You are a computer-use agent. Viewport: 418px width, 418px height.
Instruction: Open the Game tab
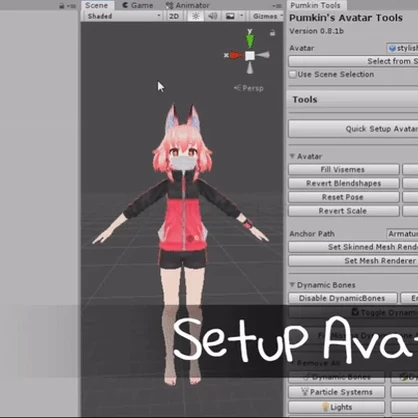coord(138,5)
